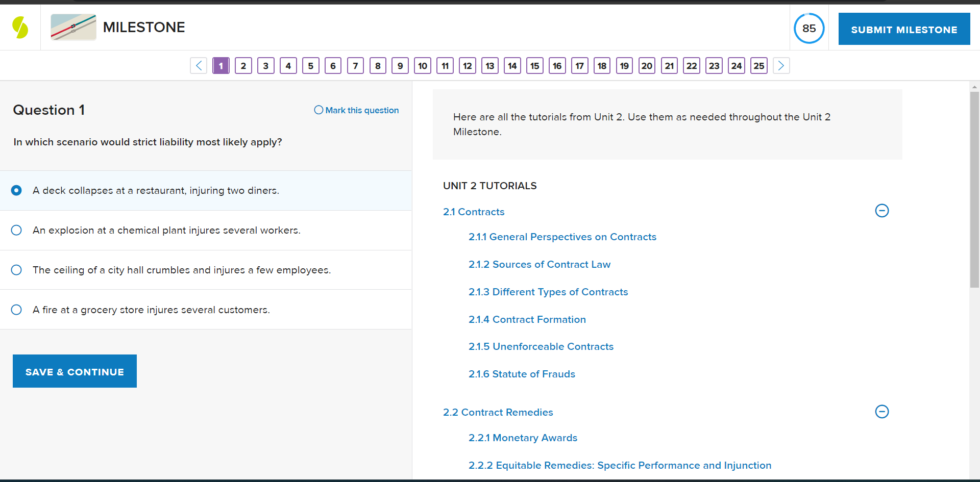Jump to question 23

pyautogui.click(x=714, y=66)
